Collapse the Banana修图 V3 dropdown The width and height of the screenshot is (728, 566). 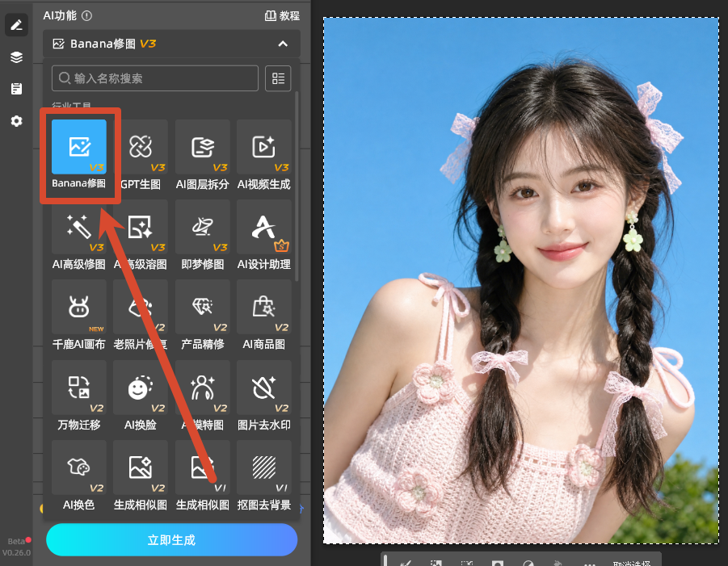click(x=282, y=44)
